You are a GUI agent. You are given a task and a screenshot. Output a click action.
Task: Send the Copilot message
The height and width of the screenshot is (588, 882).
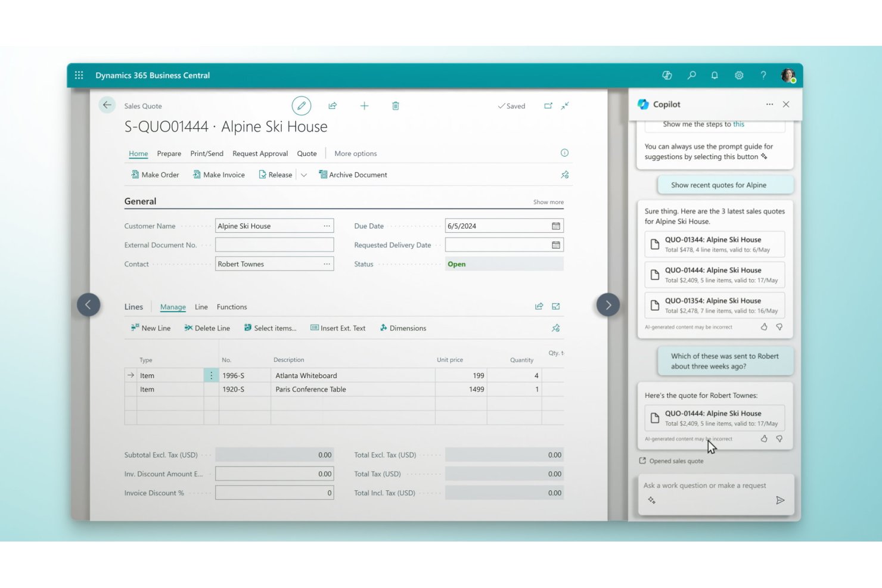point(780,500)
